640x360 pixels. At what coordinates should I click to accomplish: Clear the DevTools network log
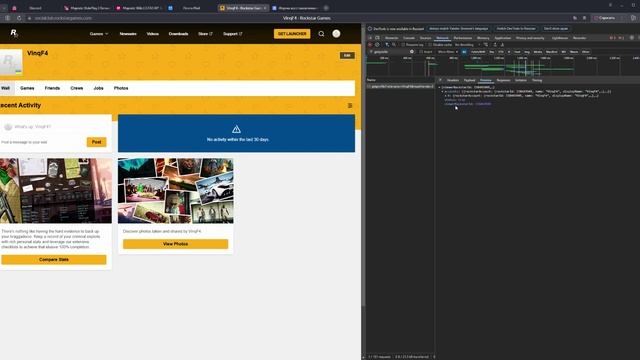click(378, 44)
